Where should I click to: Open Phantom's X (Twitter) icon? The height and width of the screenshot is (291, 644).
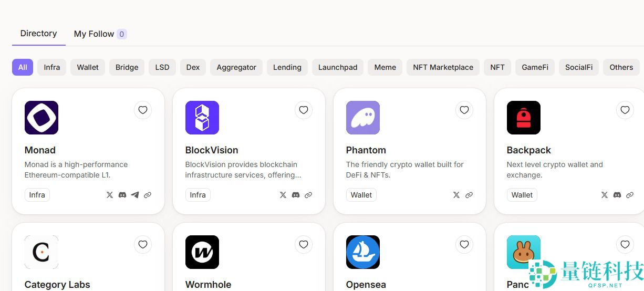tap(456, 195)
